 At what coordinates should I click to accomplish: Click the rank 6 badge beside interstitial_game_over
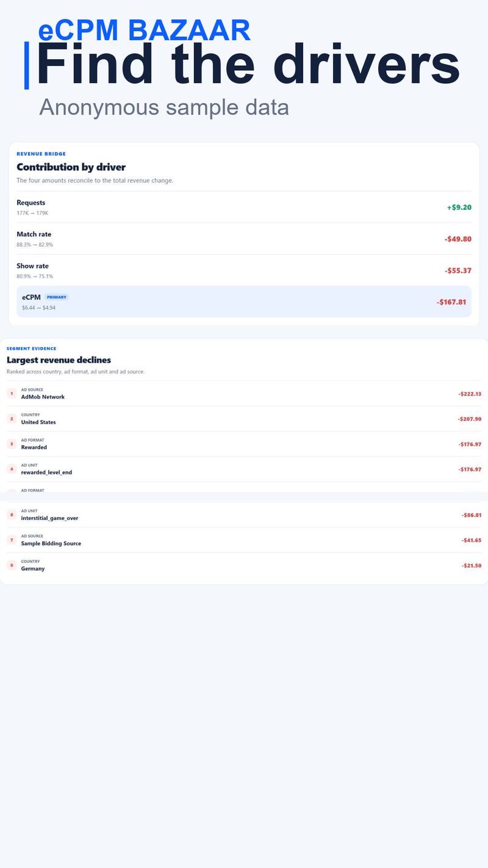point(12,515)
